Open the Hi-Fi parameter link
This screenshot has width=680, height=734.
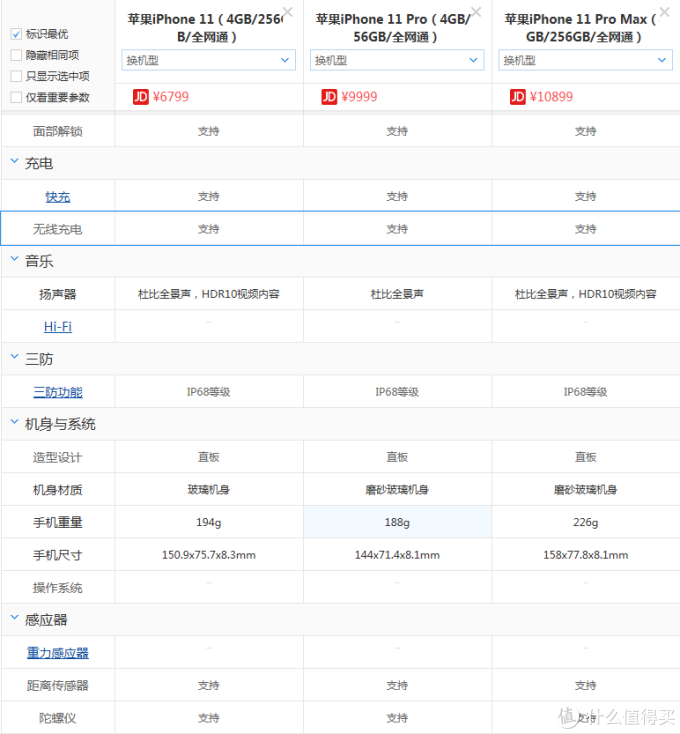(58, 327)
